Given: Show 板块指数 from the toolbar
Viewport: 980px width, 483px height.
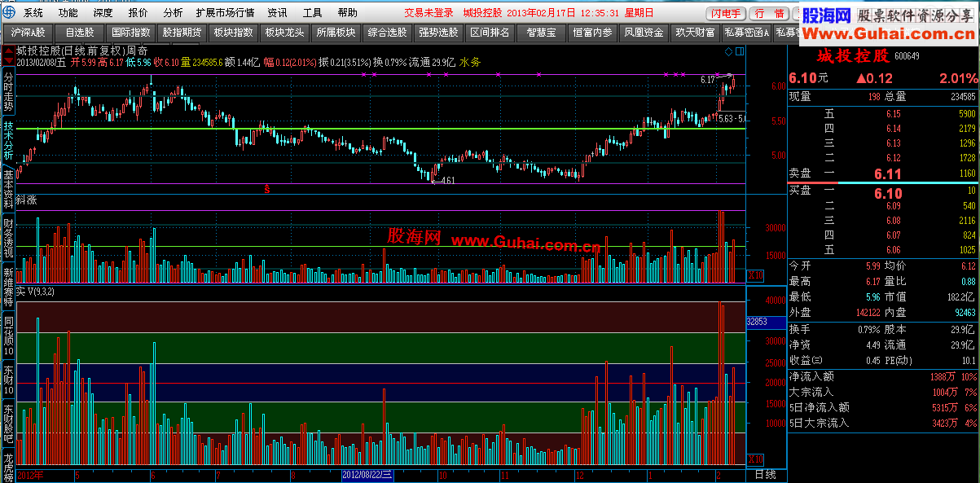Looking at the screenshot, I should click(233, 33).
